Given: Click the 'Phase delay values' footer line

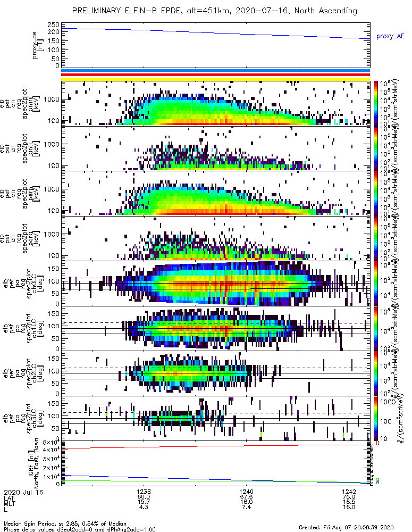Looking at the screenshot, I should pos(80,529).
